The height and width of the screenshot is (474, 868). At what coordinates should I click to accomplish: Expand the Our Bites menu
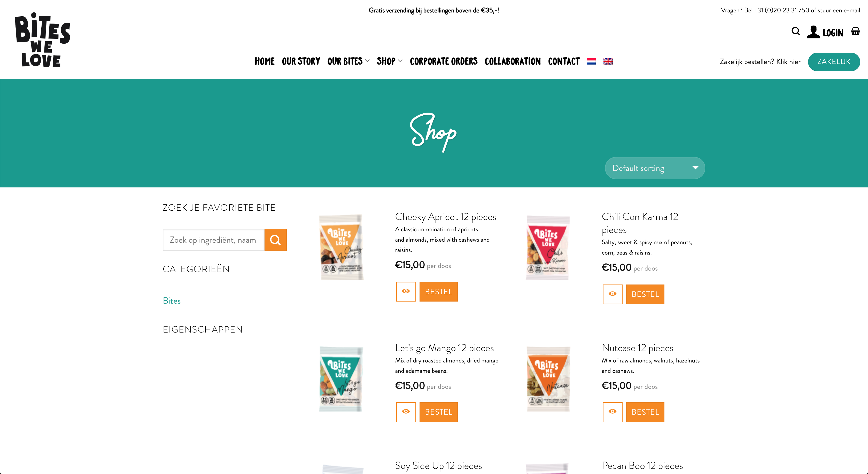click(x=348, y=61)
